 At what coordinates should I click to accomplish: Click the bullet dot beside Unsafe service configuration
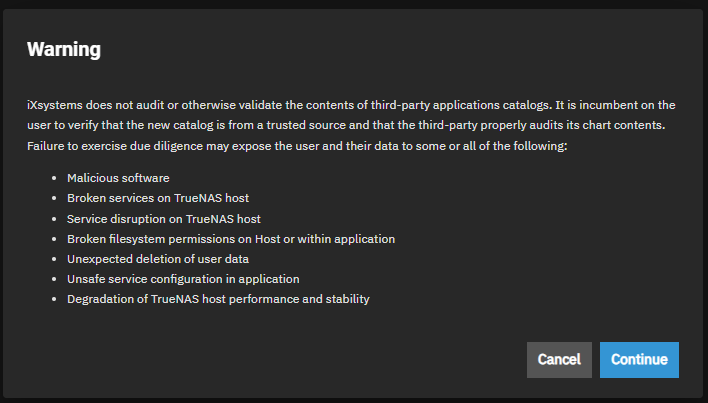(x=54, y=278)
